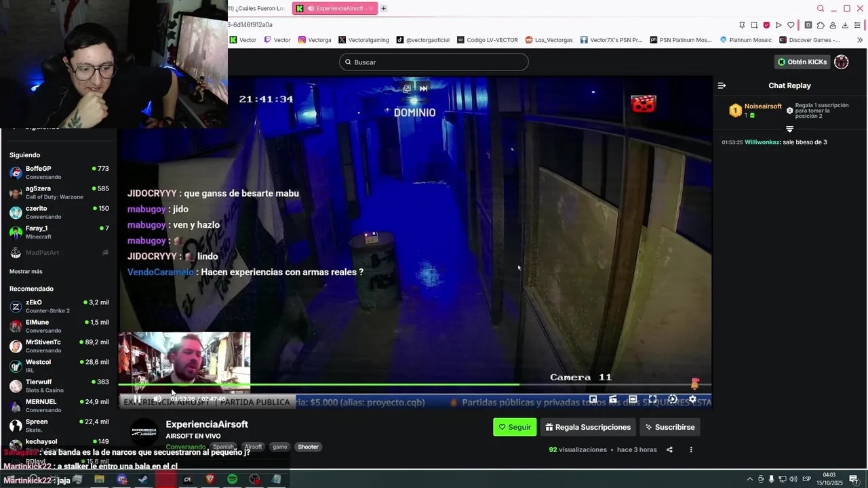Click the snapshot selection icon in toolbar
868x488 pixels.
[754, 25]
